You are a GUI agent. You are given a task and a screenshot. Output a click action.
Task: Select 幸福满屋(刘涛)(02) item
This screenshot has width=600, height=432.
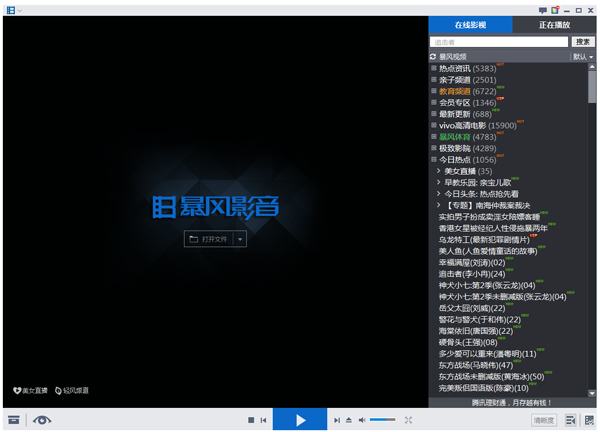pos(472,262)
